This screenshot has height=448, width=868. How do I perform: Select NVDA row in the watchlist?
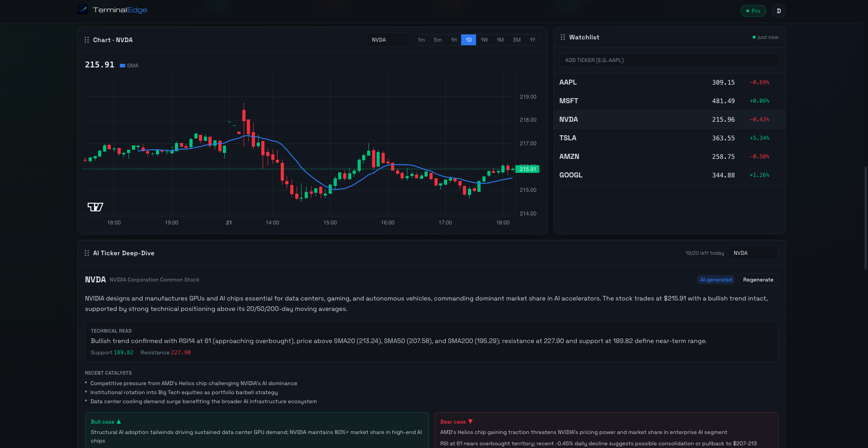point(670,119)
